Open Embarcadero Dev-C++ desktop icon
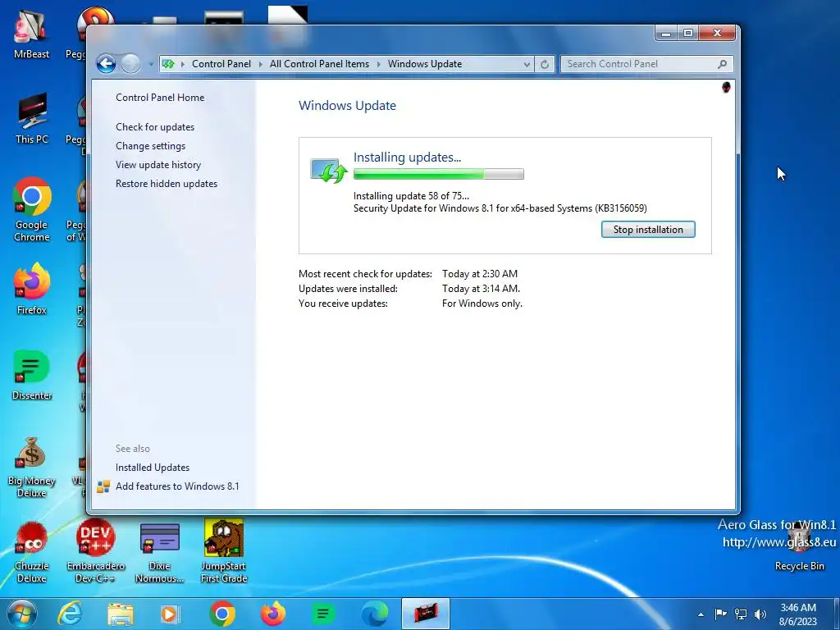This screenshot has width=840, height=630. [x=95, y=550]
